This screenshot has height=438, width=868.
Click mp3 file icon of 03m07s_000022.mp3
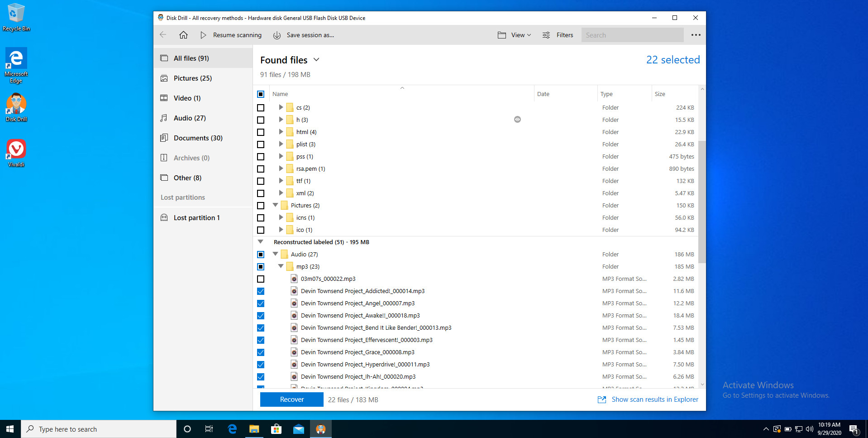tap(294, 279)
